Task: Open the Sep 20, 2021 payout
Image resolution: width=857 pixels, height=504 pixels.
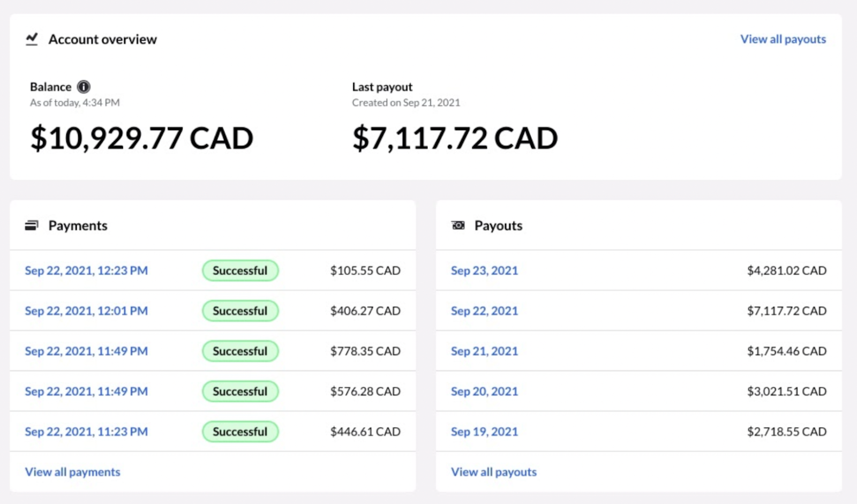Action: click(484, 392)
